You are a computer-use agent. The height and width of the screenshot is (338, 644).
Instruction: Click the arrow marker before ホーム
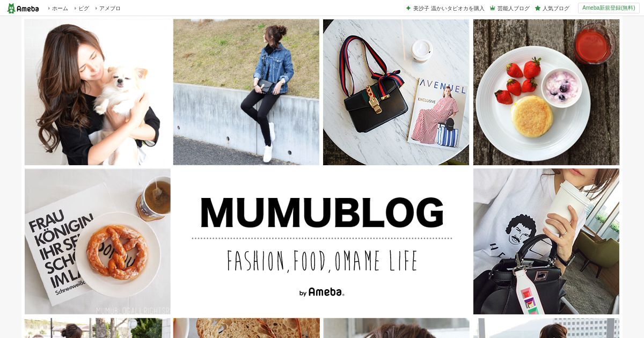pos(49,9)
